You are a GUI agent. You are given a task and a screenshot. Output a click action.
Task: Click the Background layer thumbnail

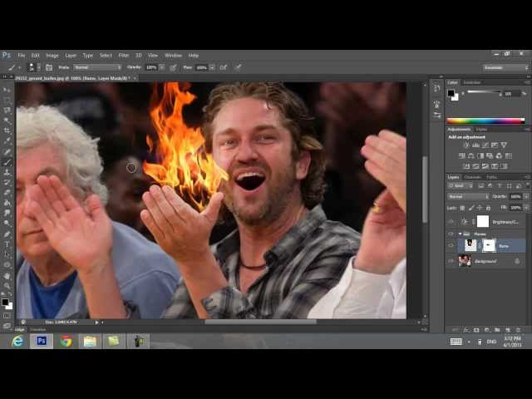point(465,261)
